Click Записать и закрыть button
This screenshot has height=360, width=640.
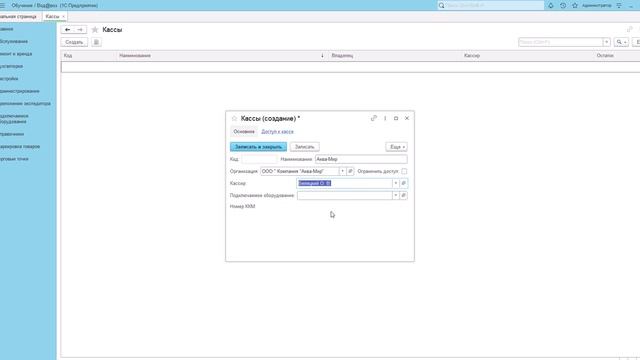(x=258, y=147)
